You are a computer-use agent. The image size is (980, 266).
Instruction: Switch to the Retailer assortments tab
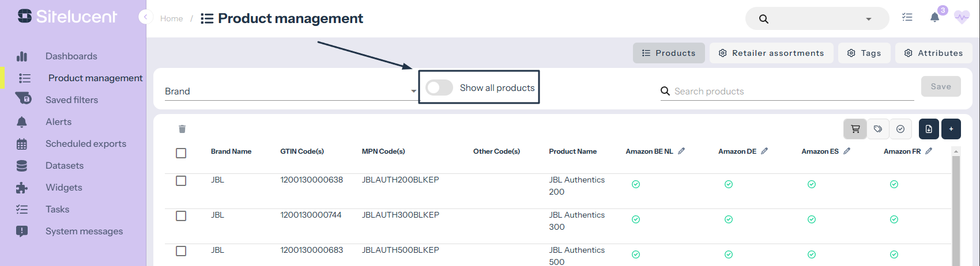tap(771, 53)
